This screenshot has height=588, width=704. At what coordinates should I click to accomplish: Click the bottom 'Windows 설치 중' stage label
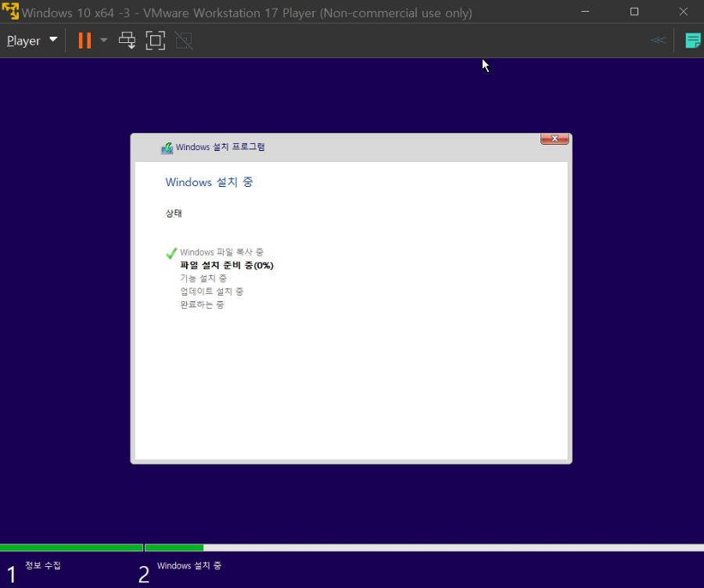point(189,565)
